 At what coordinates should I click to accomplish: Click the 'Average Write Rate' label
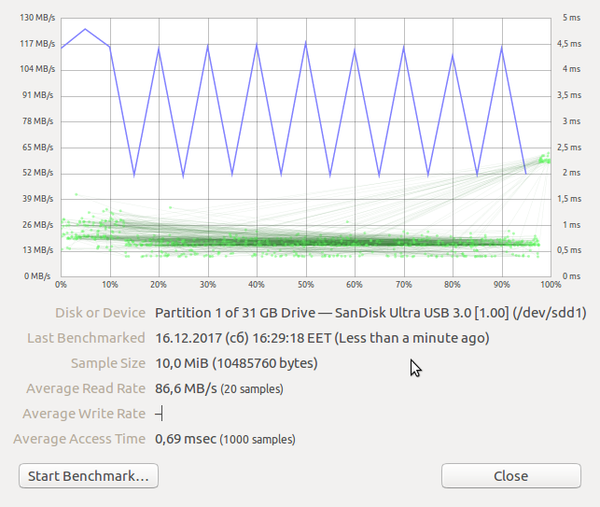click(84, 414)
